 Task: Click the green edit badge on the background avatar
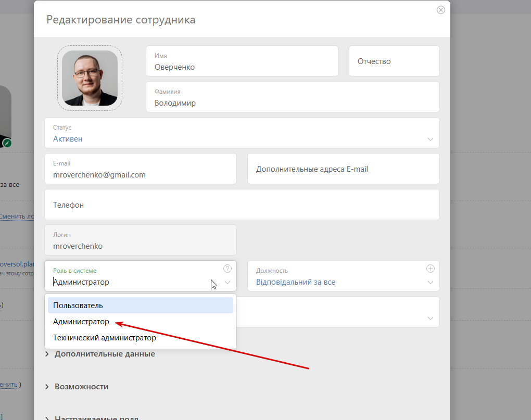tap(7, 143)
